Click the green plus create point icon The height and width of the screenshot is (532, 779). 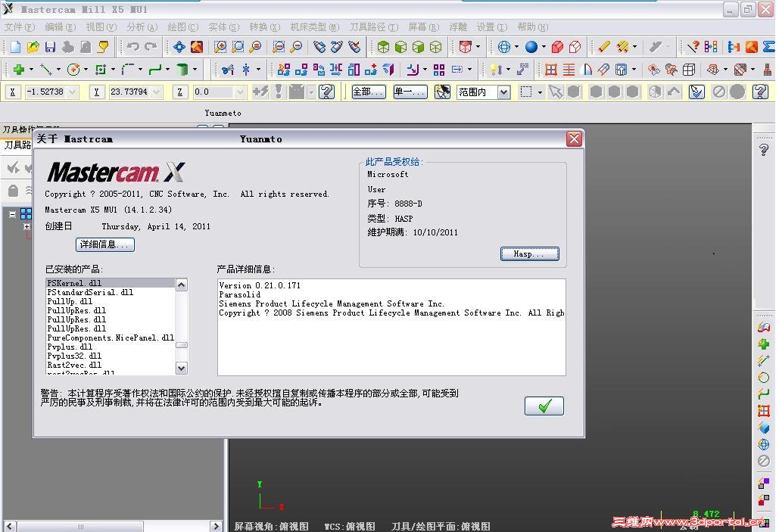[19, 70]
